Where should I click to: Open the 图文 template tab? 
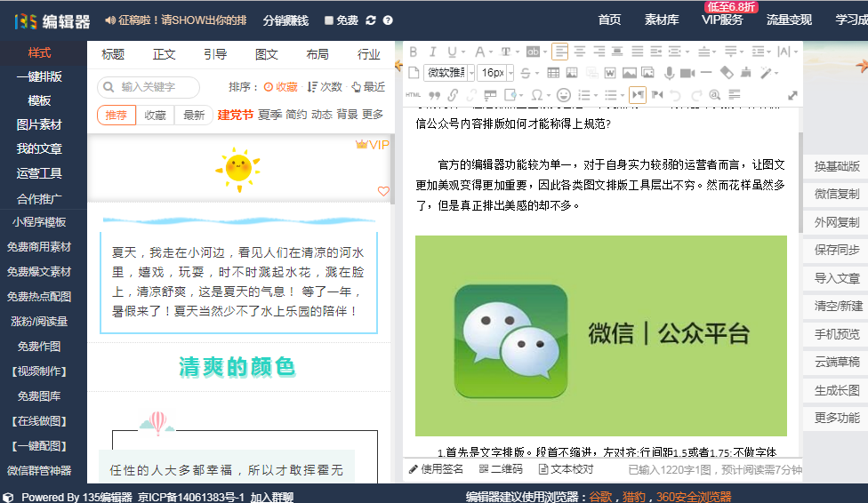click(266, 54)
